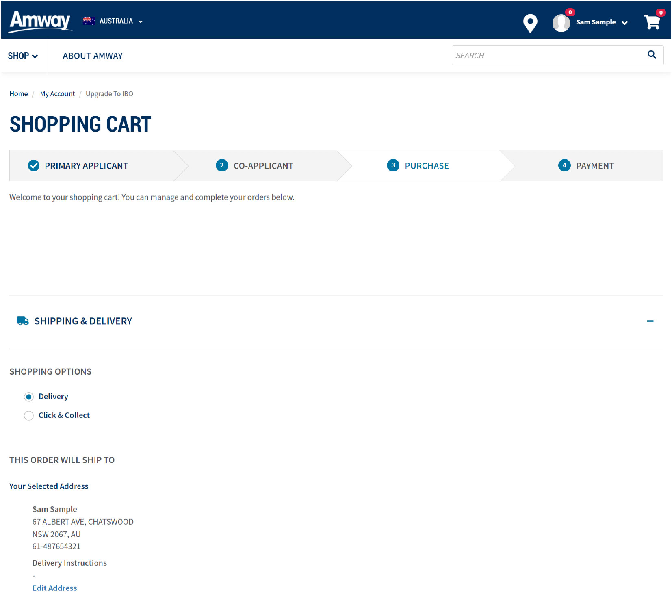Collapse the Shipping & Delivery section
This screenshot has width=672, height=616.
[650, 321]
